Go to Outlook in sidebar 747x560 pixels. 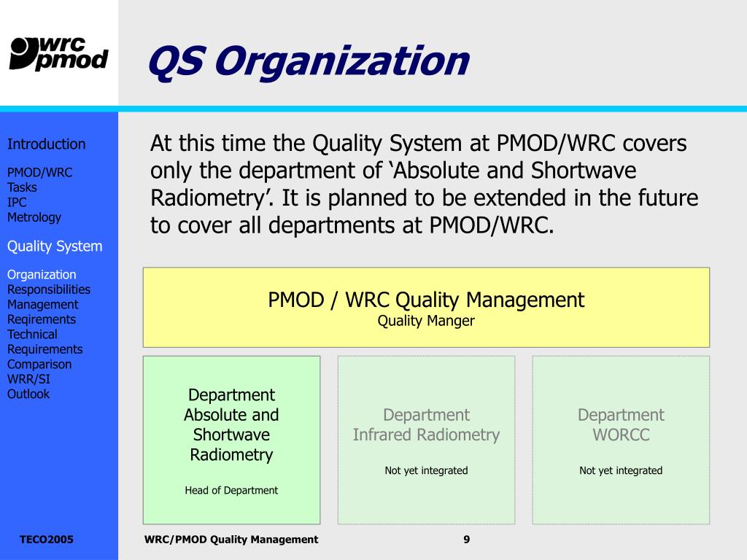[28, 394]
